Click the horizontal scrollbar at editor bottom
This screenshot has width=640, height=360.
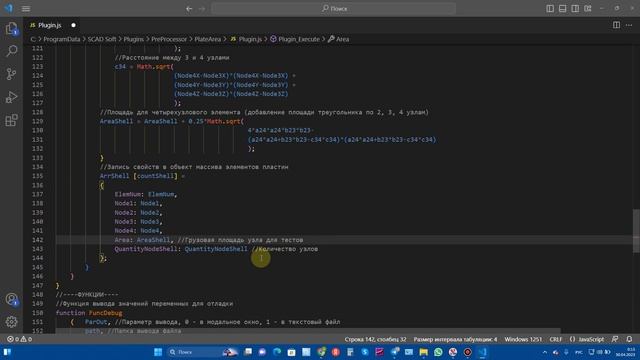click(308, 331)
